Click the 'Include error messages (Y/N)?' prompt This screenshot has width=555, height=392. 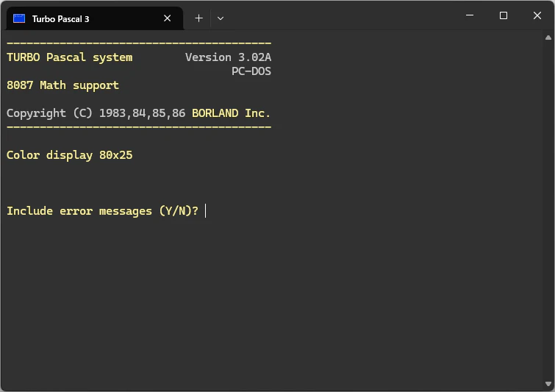click(x=103, y=211)
